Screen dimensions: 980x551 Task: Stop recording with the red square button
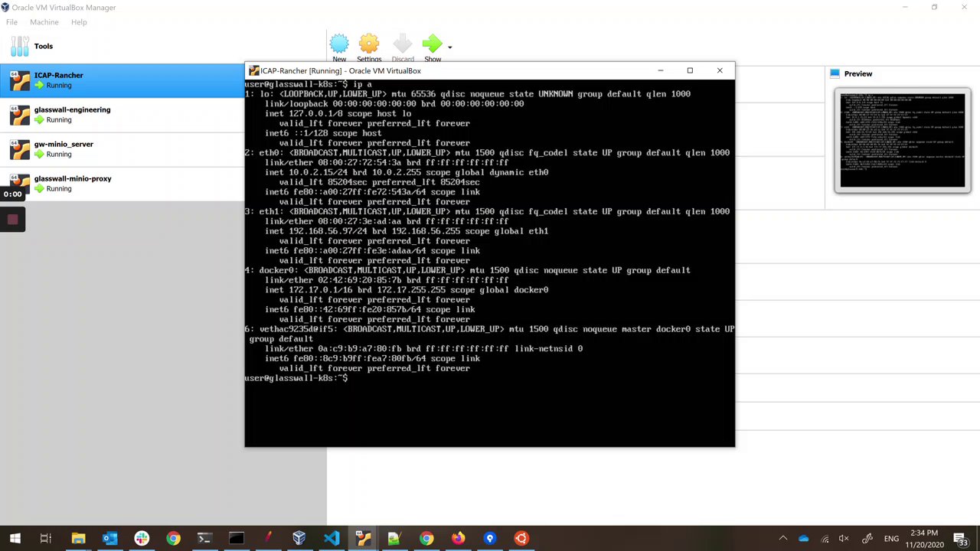pyautogui.click(x=12, y=220)
